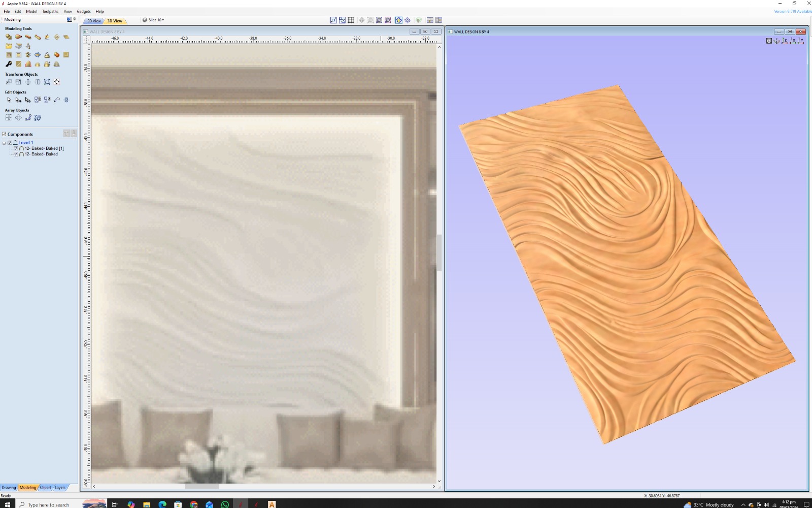Uncheck the Level 1 visibility checkbox
The image size is (812, 508).
point(10,143)
